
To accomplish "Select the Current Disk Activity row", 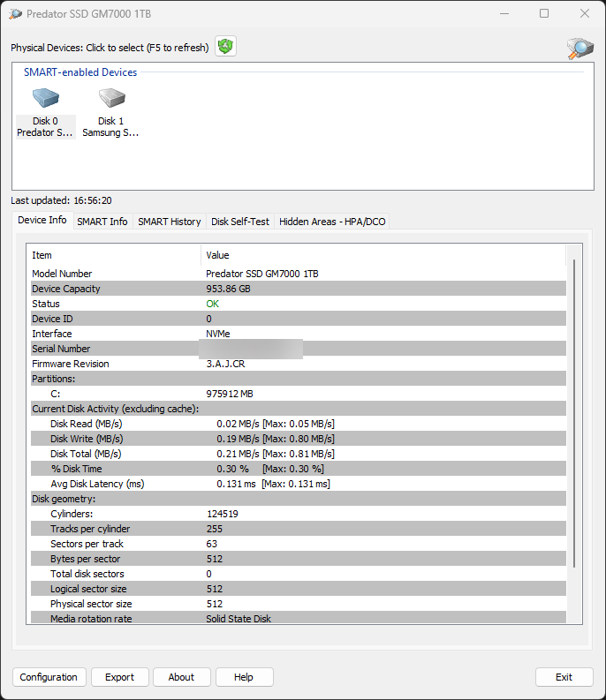I will 298,409.
